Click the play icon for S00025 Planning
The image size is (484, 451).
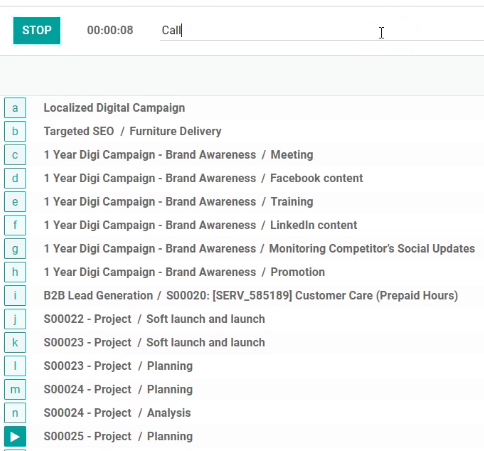[x=15, y=437]
